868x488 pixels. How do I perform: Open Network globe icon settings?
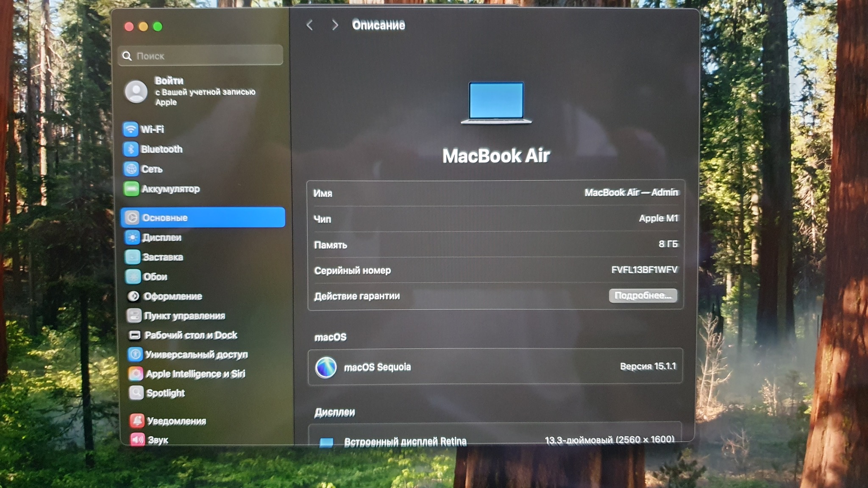coord(131,169)
